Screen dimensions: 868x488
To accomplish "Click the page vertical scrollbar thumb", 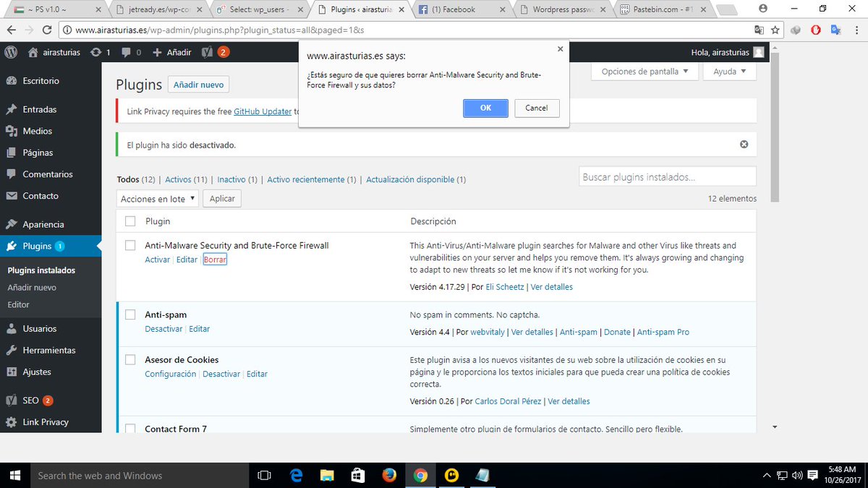I will pyautogui.click(x=775, y=127).
